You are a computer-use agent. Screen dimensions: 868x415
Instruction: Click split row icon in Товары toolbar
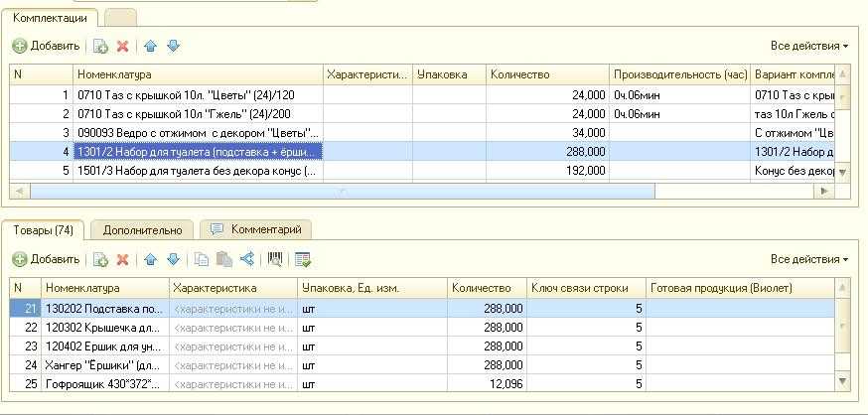click(x=247, y=259)
